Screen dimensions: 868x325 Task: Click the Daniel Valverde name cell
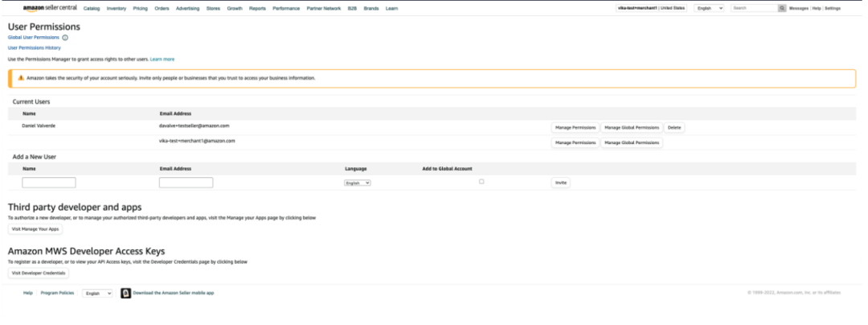pos(39,125)
